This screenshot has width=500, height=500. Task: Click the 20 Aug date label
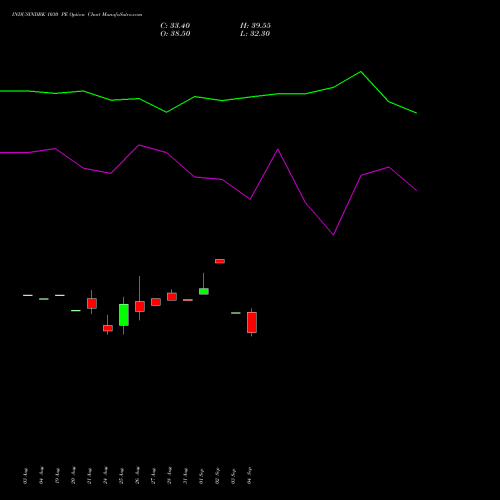[74, 475]
